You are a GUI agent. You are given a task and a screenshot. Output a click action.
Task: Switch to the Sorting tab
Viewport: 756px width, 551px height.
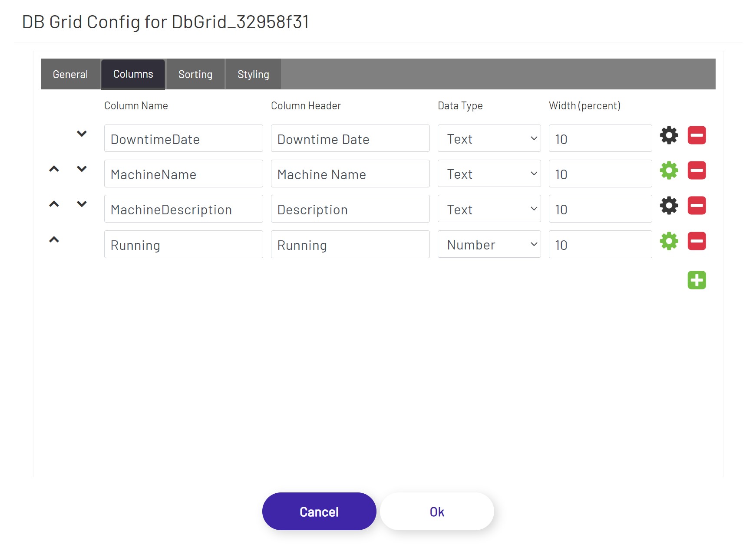click(195, 74)
